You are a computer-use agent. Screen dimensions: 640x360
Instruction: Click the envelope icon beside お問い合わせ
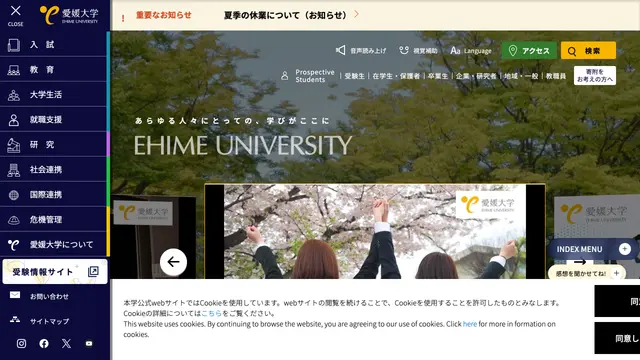(15, 295)
